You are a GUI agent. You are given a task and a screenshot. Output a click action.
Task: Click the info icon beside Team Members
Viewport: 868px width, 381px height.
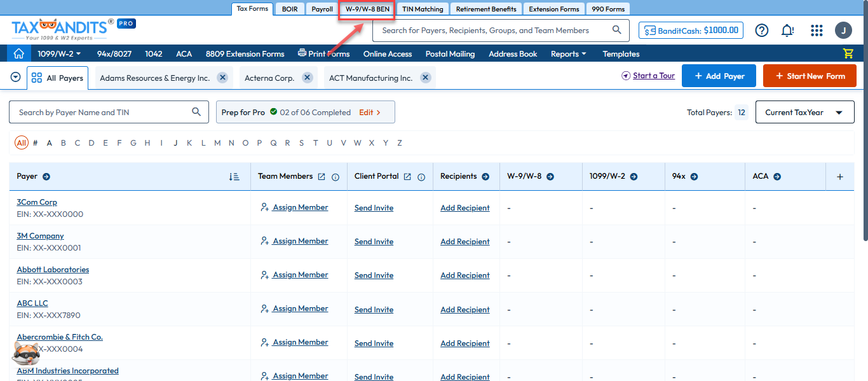pos(336,177)
